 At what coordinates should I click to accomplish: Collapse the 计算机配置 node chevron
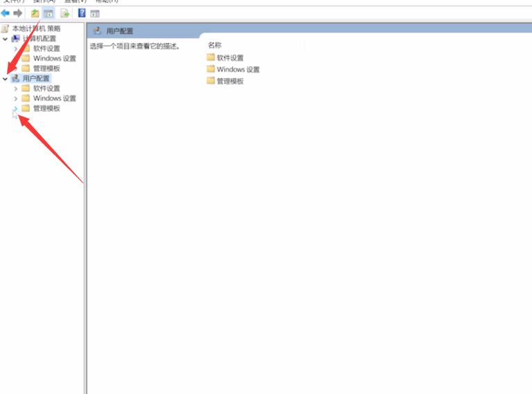pyautogui.click(x=5, y=39)
